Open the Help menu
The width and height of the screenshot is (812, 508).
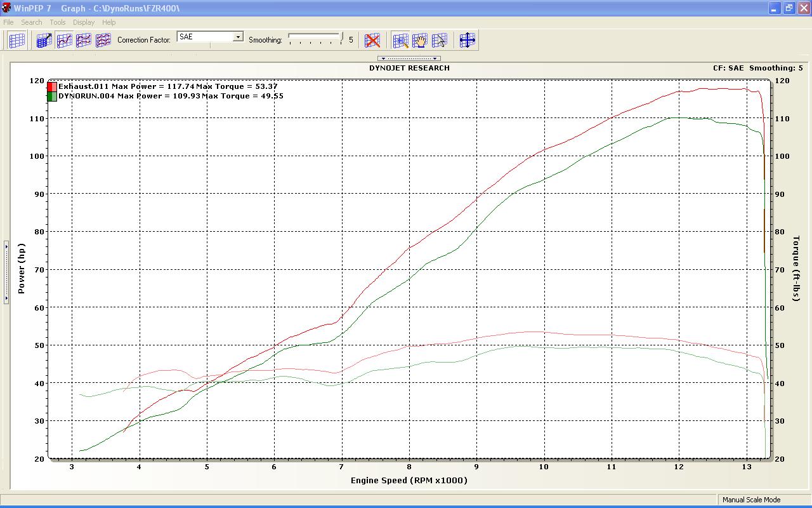[x=109, y=22]
